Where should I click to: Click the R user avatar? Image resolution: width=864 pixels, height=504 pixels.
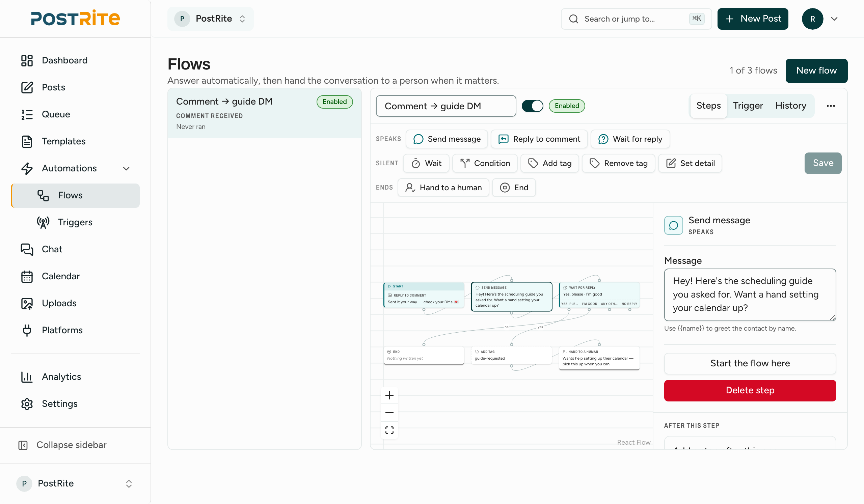812,19
